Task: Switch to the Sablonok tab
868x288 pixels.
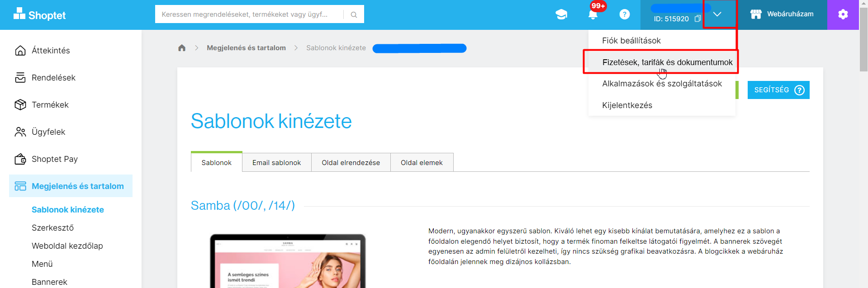Action: pyautogui.click(x=217, y=162)
